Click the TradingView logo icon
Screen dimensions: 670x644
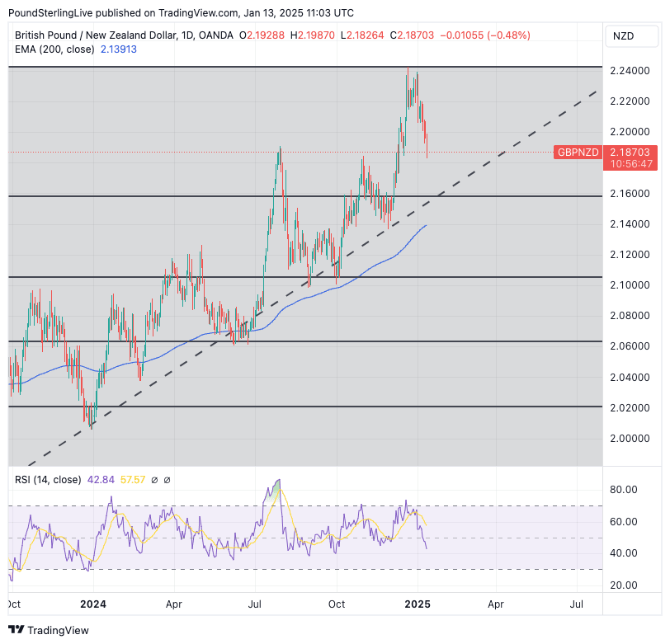point(17,630)
